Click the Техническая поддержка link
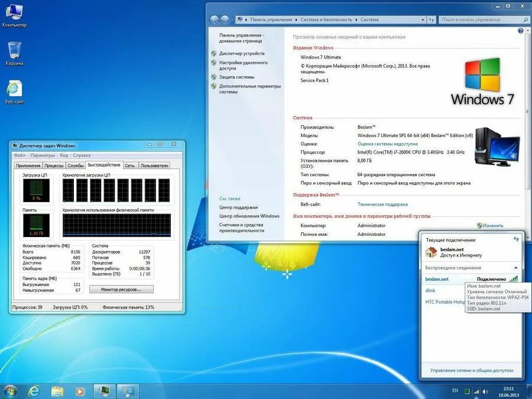This screenshot has width=532, height=399. point(382,205)
